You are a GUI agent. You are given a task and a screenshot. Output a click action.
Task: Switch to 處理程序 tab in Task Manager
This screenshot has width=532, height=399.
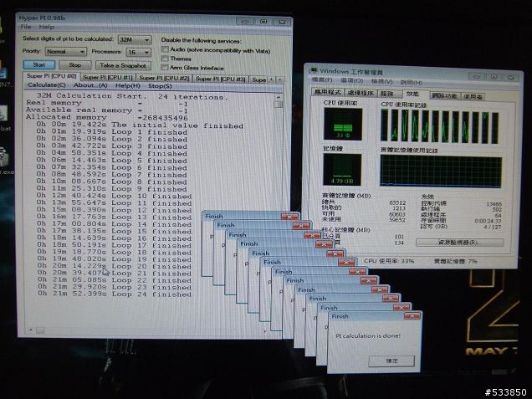point(361,93)
